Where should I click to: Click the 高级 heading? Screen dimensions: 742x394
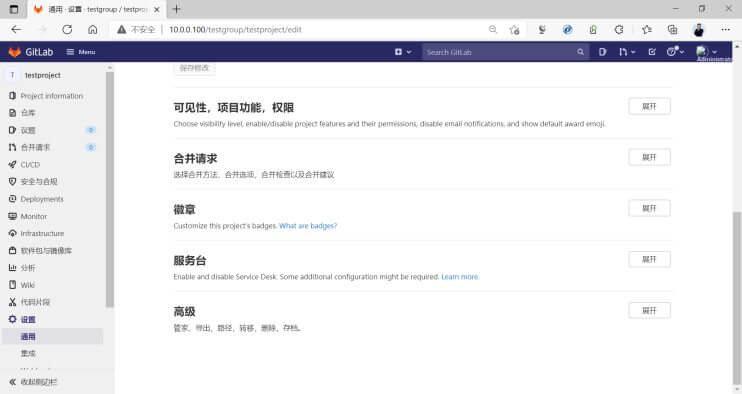[x=184, y=312]
